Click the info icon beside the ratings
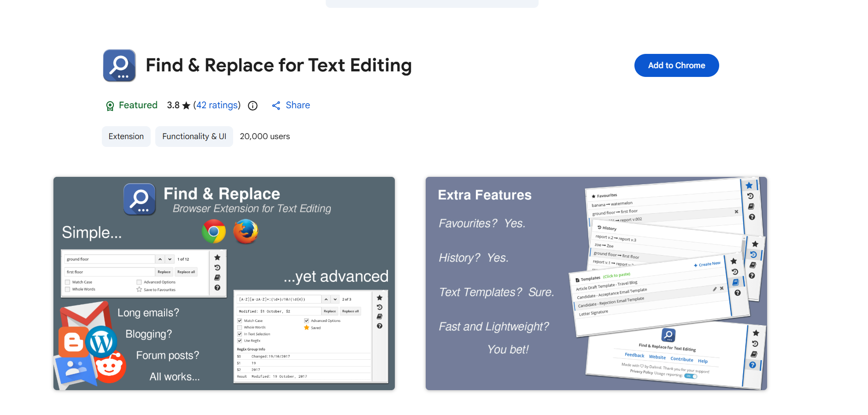 pyautogui.click(x=252, y=106)
